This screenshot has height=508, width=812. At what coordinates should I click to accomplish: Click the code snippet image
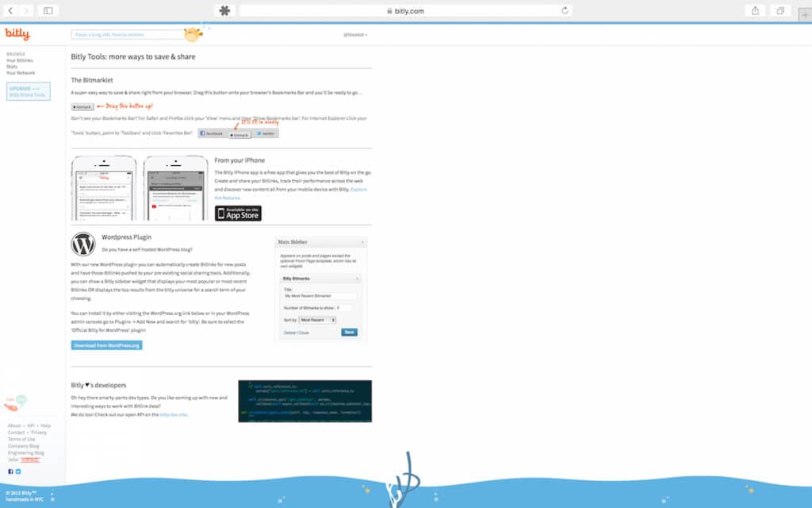[305, 401]
